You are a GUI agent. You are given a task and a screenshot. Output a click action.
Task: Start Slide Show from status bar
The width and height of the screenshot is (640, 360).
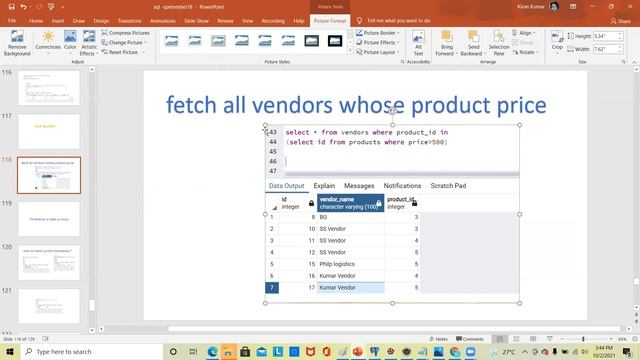(550, 339)
